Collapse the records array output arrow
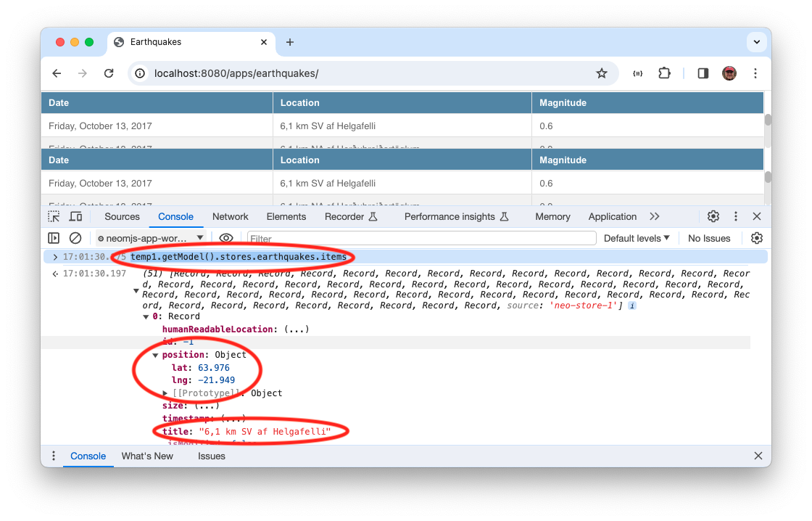The width and height of the screenshot is (812, 521). pos(136,290)
